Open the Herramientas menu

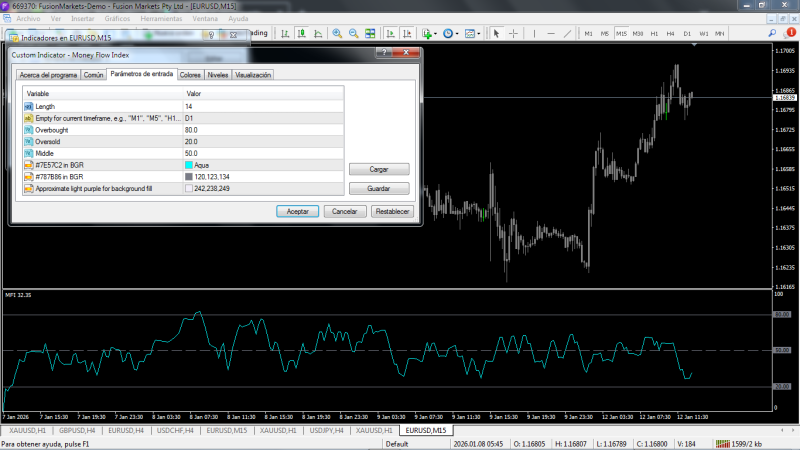pyautogui.click(x=161, y=19)
